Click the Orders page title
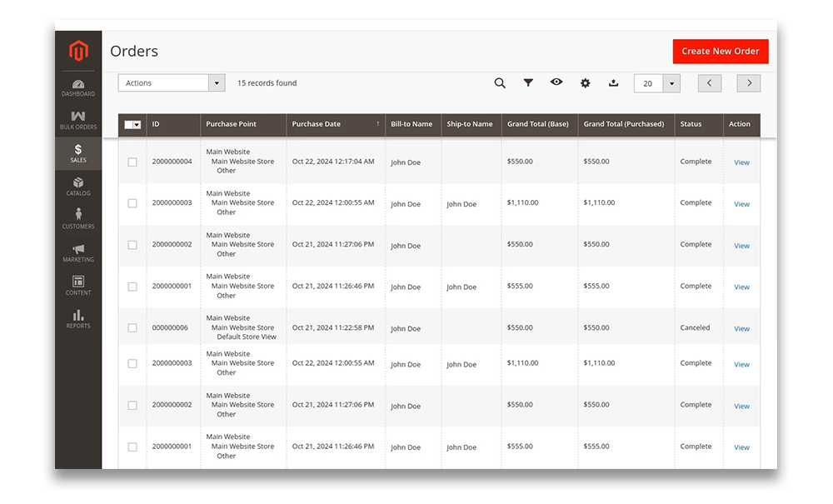The image size is (833, 504). coord(134,51)
